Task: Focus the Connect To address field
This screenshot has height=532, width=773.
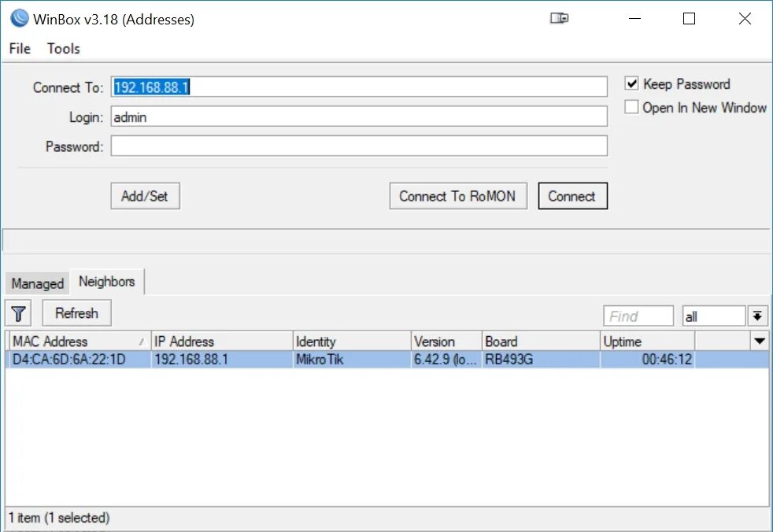Action: tap(359, 87)
